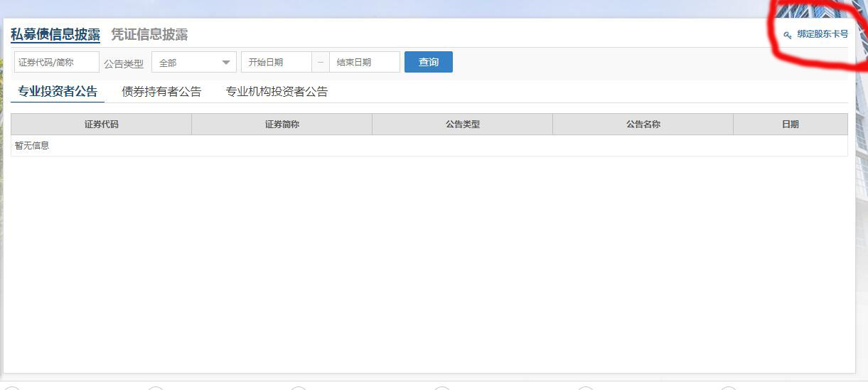Select the 债券持有者公告 tab
This screenshot has width=868, height=390.
pos(161,92)
